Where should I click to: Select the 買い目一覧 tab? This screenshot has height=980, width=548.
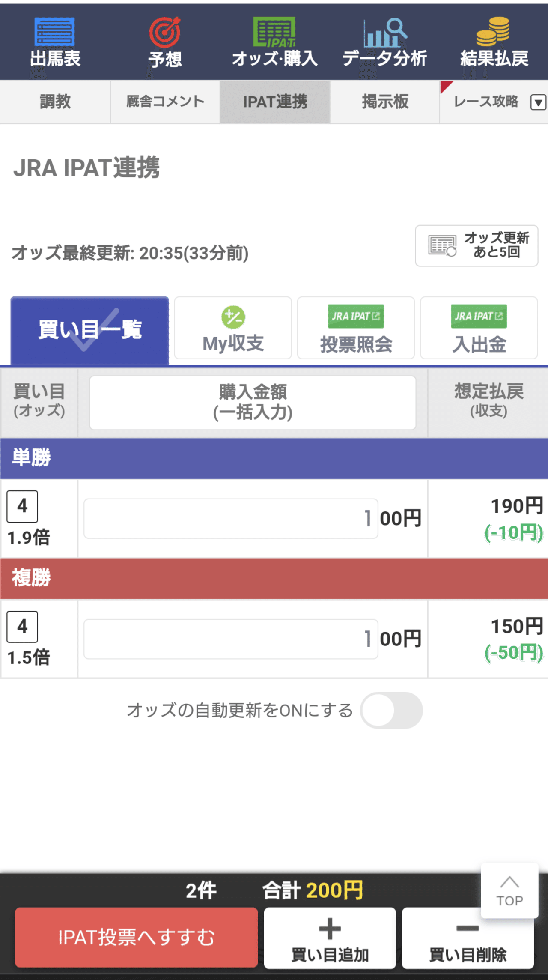pyautogui.click(x=90, y=330)
